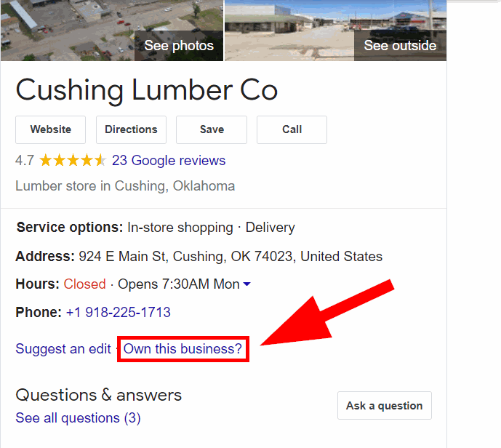Screen dimensions: 501x448
Task: Click the star rating icons
Action: point(73,160)
